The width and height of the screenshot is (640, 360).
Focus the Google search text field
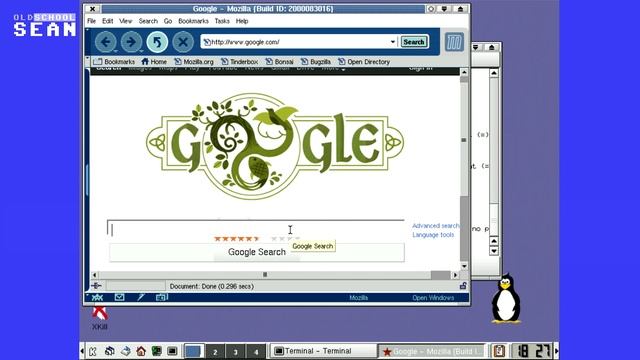256,229
